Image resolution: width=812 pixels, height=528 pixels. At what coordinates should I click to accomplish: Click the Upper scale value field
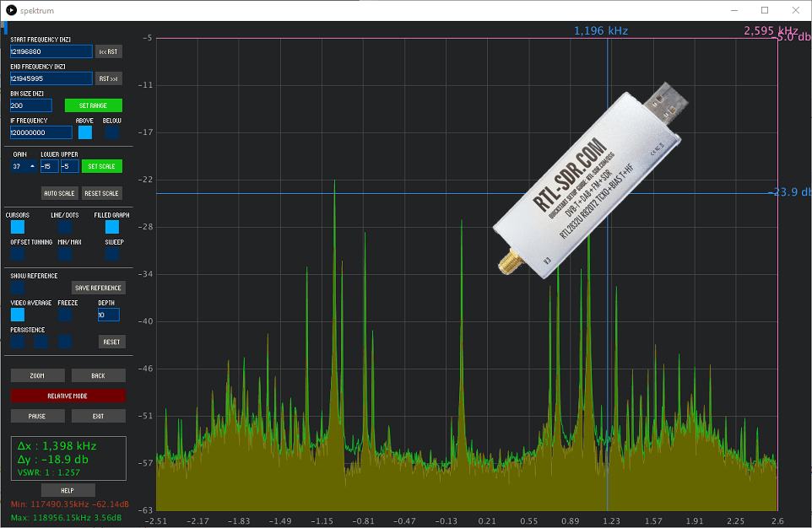(70, 166)
